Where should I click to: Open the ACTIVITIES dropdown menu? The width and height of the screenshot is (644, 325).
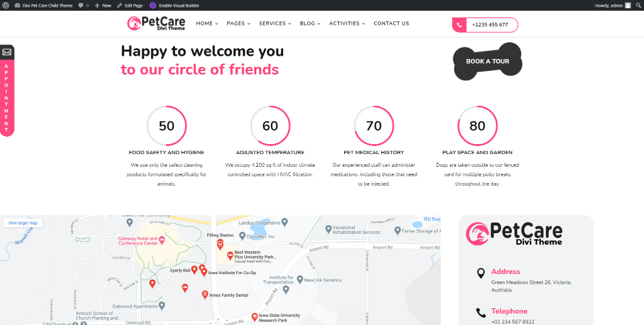[x=347, y=23]
